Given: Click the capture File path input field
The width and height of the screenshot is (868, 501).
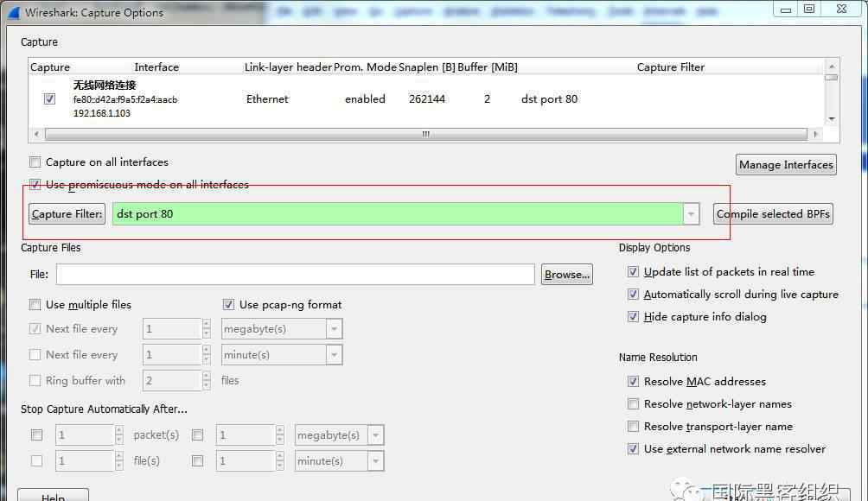Looking at the screenshot, I should [295, 275].
